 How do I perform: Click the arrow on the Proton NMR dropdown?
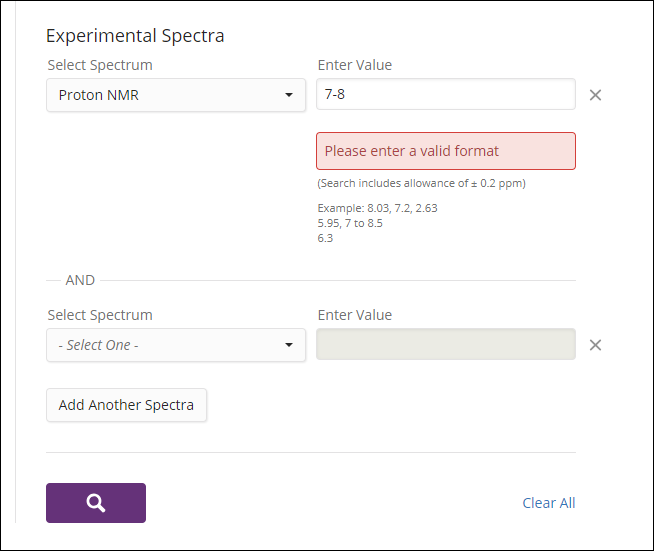point(289,95)
